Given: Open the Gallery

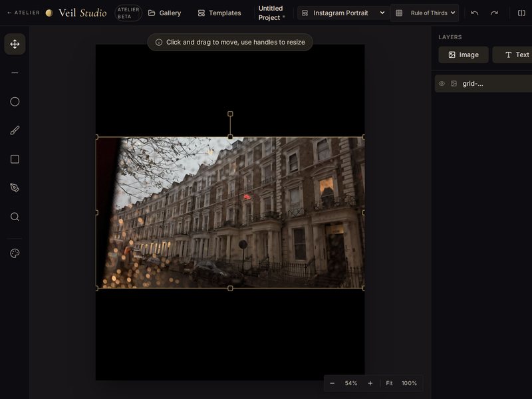Looking at the screenshot, I should pyautogui.click(x=164, y=13).
